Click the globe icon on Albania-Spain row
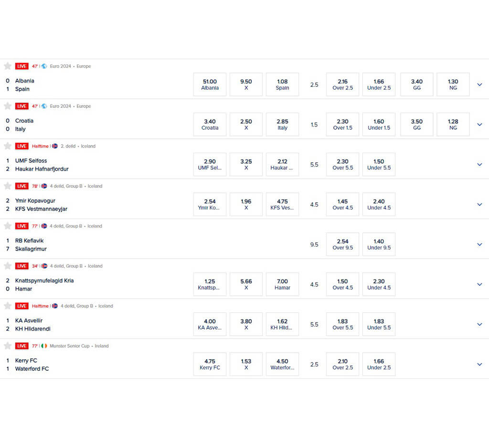Viewport: 489px width, 448px height. (x=44, y=66)
